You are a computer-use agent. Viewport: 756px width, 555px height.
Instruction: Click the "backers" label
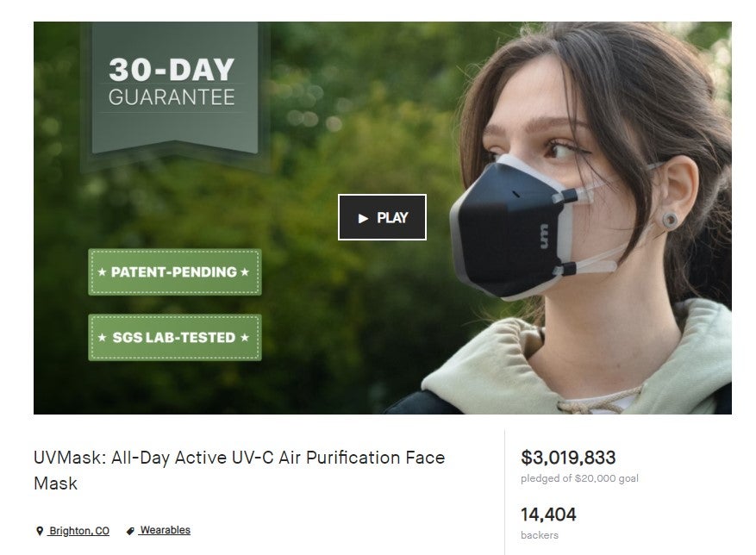(x=539, y=535)
